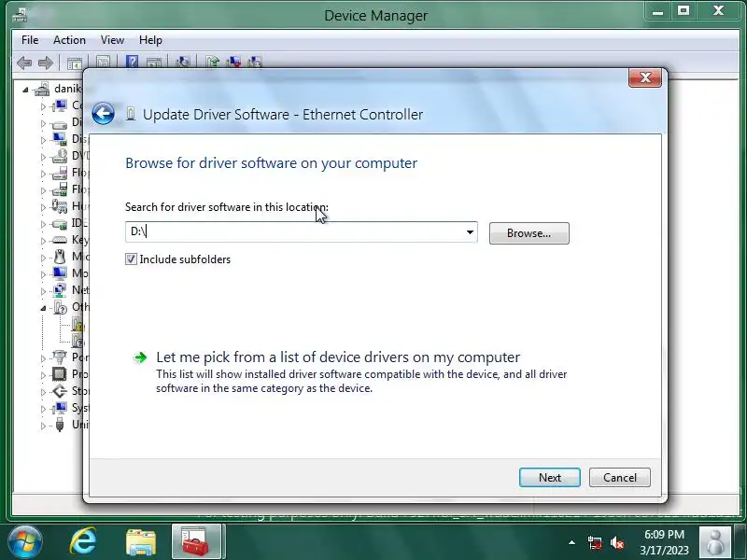Image resolution: width=747 pixels, height=560 pixels.
Task: Expand the Keyboards category arrow
Action: (43, 241)
